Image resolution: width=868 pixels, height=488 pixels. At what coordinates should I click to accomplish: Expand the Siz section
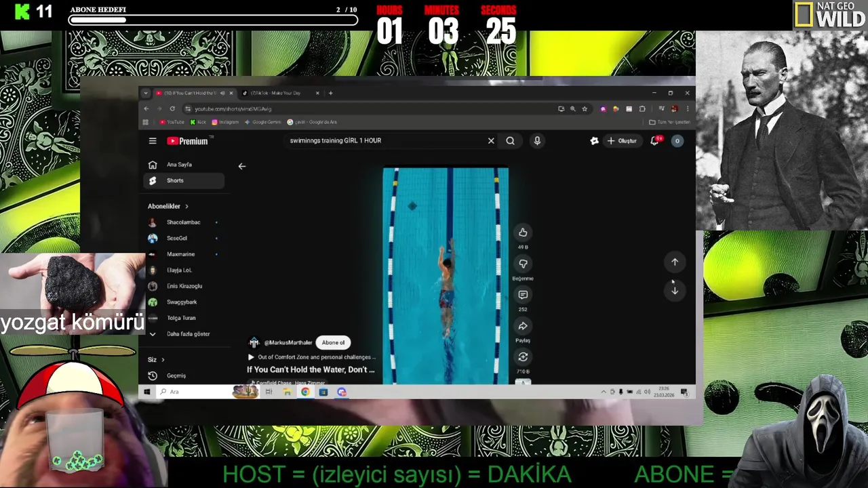pyautogui.click(x=157, y=360)
